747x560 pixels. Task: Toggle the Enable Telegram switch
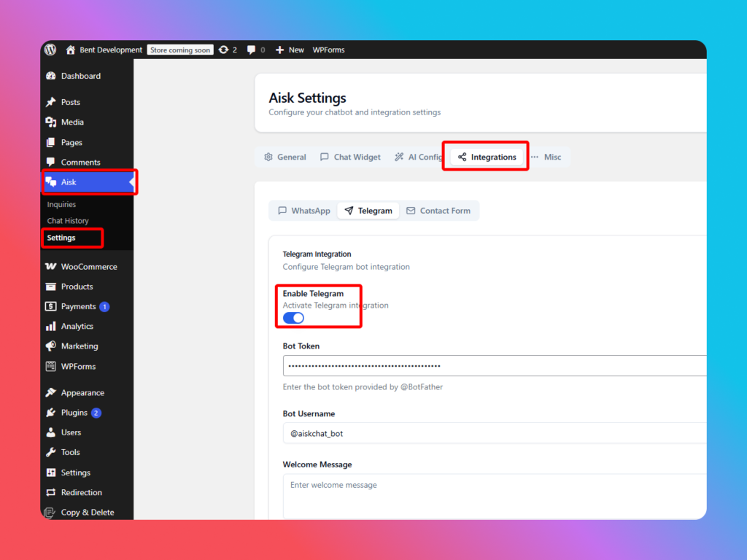coord(293,318)
